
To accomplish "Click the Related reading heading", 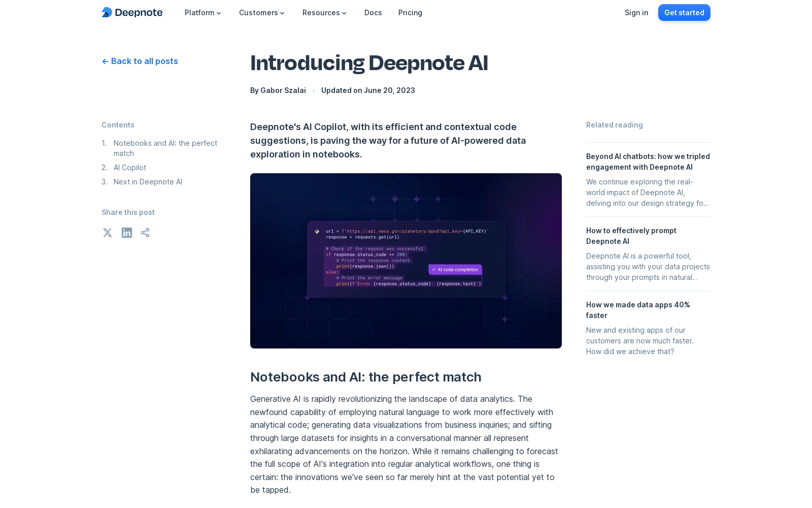I will coord(615,125).
